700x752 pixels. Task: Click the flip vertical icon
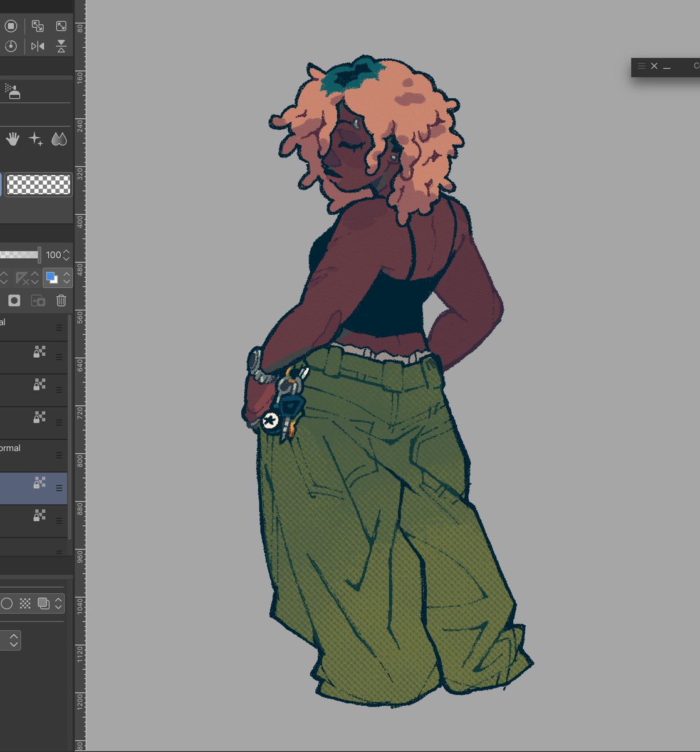[x=61, y=46]
